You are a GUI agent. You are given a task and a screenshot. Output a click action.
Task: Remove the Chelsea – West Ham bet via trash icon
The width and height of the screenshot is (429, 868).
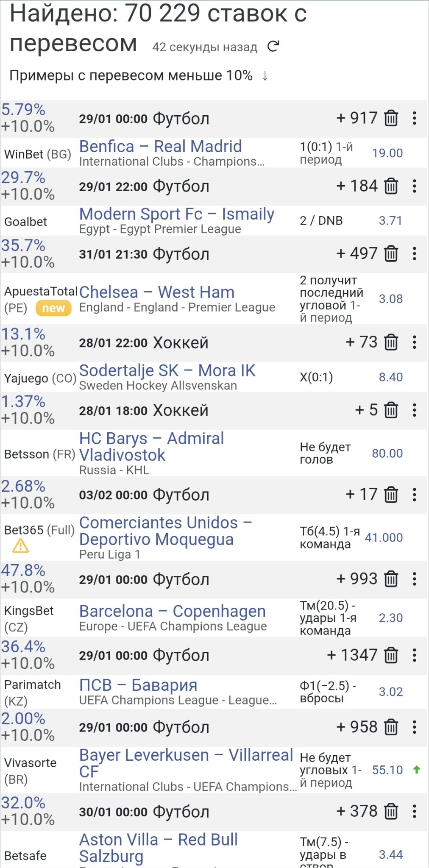[391, 254]
